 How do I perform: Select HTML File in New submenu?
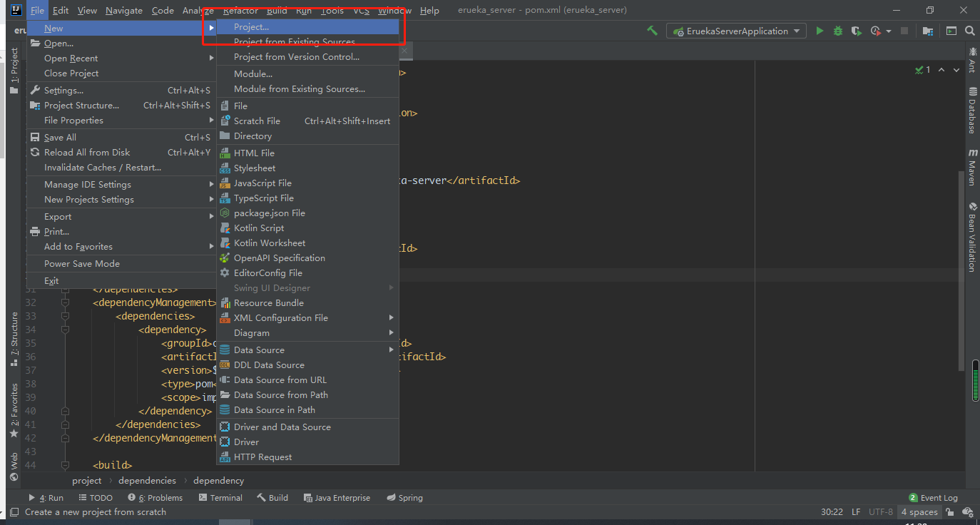pos(307,153)
